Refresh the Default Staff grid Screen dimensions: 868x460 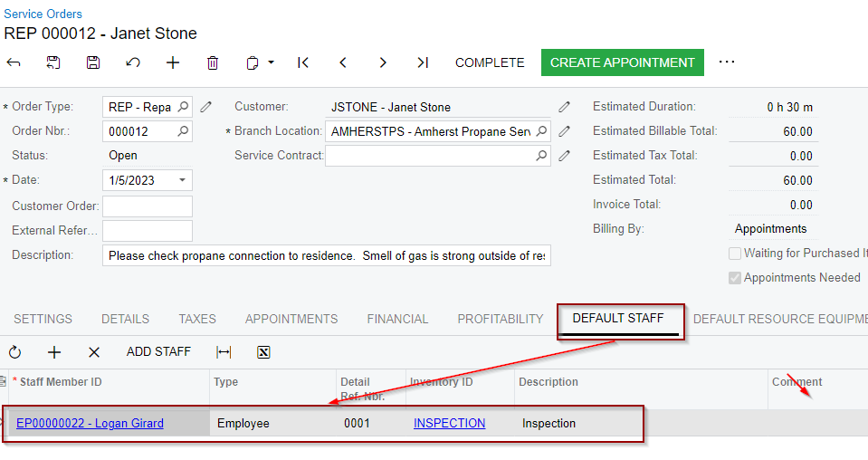14,352
